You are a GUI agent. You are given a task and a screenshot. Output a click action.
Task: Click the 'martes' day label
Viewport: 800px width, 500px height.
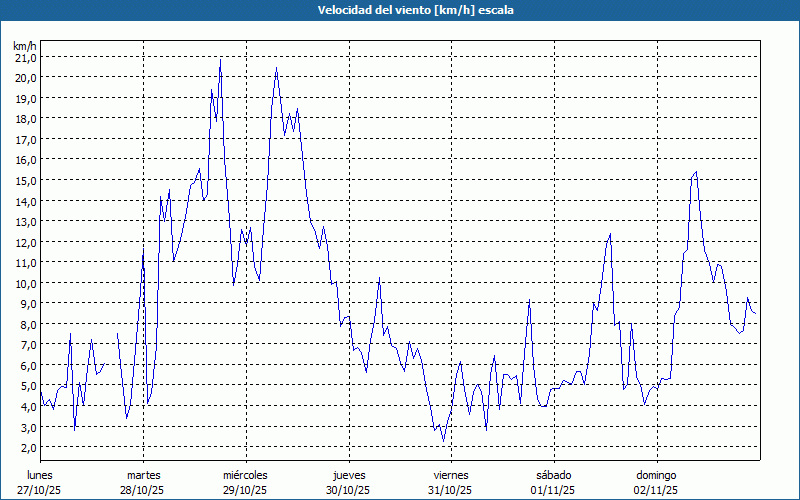[x=143, y=476]
